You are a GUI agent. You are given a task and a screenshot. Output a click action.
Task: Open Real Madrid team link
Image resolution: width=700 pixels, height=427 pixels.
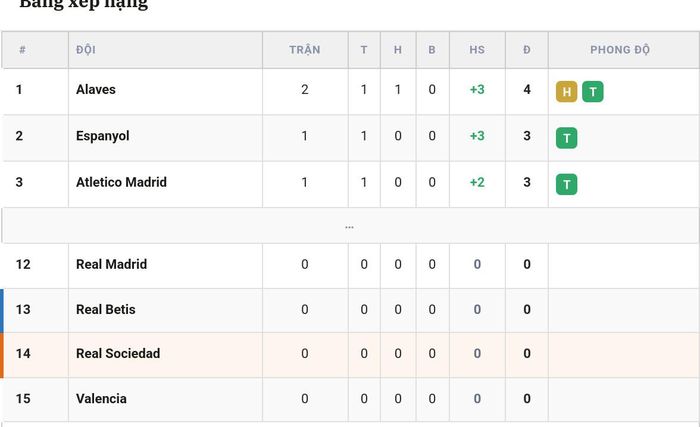pos(112,264)
